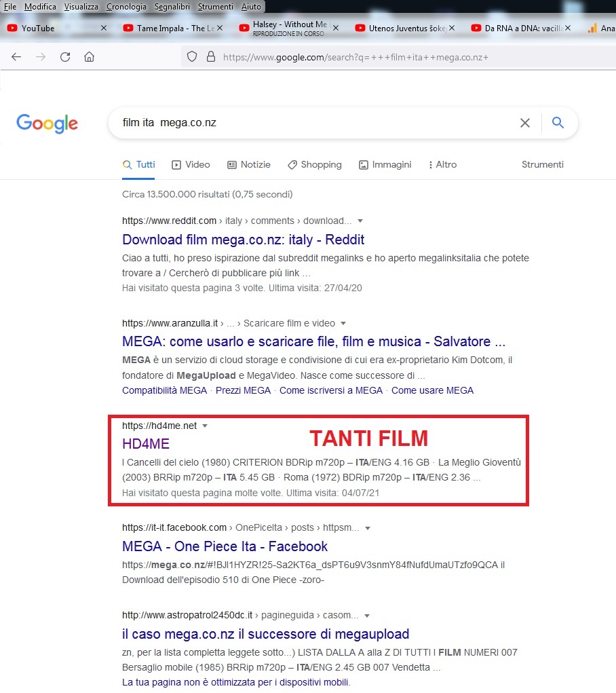Image resolution: width=616 pixels, height=693 pixels.
Task: Expand options arrow for reddit.com result
Action: [x=360, y=221]
